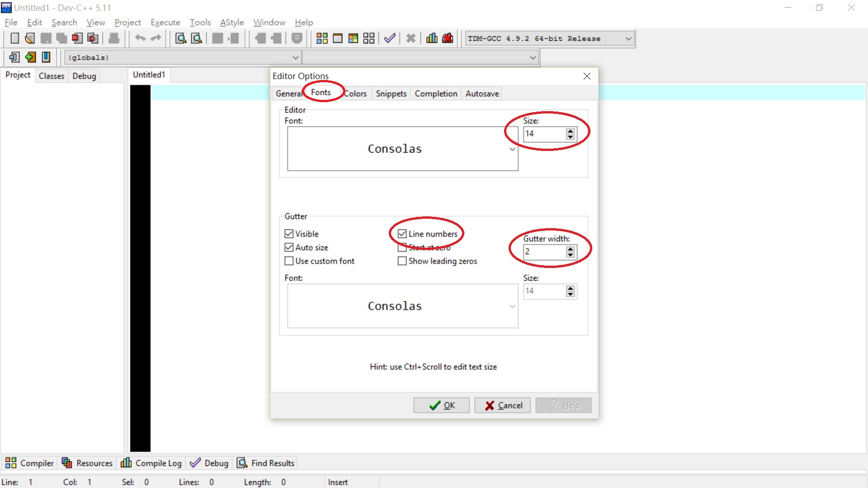Click the Open file toolbar icon
This screenshot has height=488, width=868.
pyautogui.click(x=30, y=38)
